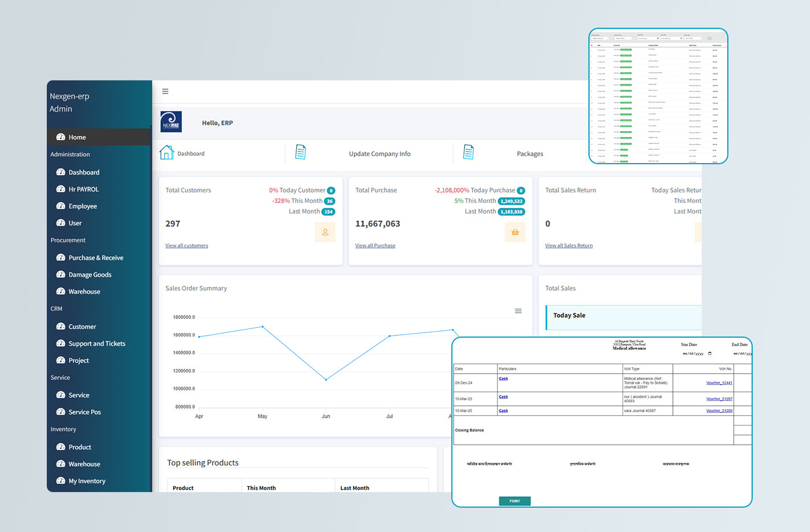Click View all Sales Return link
810x532 pixels.
568,246
